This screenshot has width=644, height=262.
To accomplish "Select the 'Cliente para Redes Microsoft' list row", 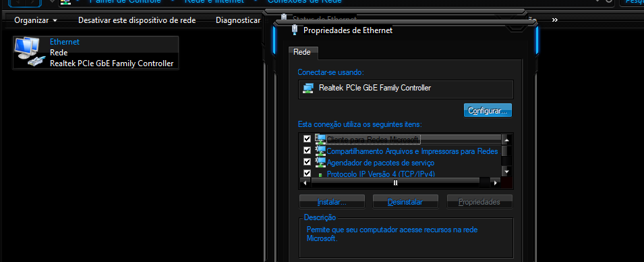I will 401,139.
